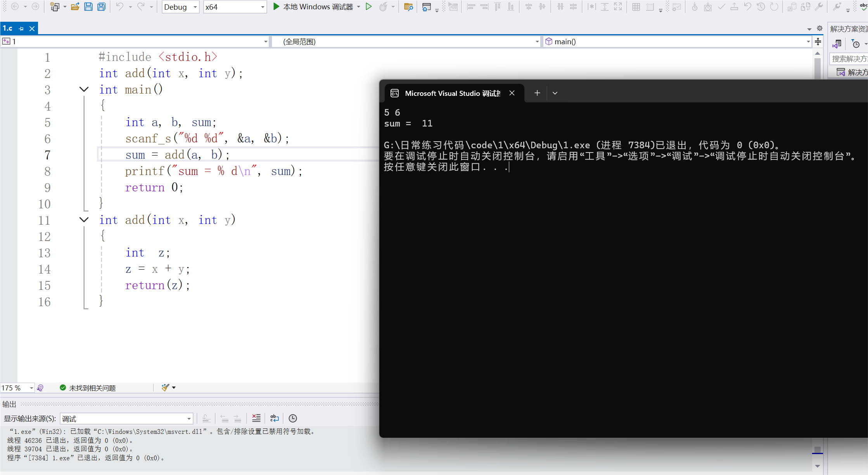
Task: Select the 1.c document tab
Action: click(x=8, y=28)
